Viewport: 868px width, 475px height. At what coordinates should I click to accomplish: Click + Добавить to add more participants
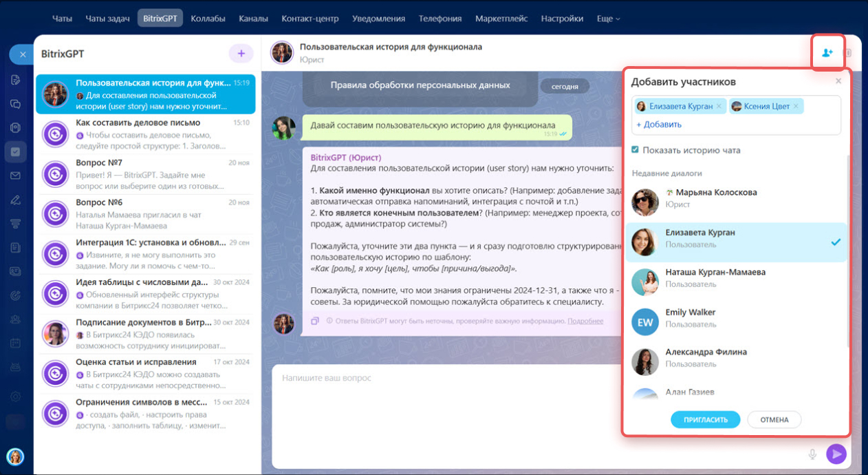tap(659, 125)
